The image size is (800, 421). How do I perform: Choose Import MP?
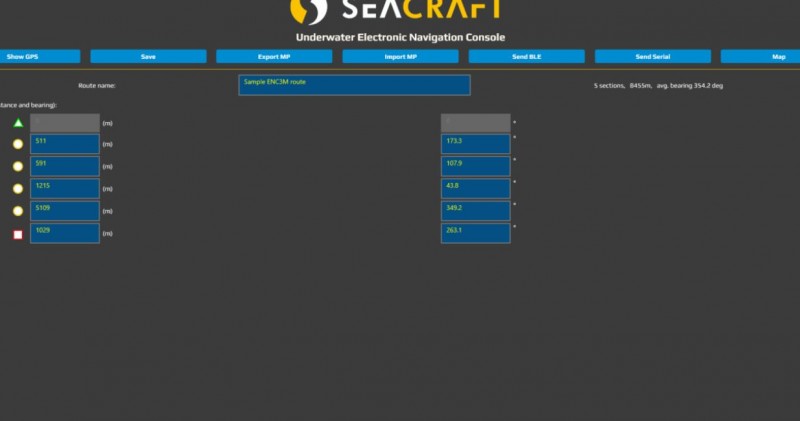tap(400, 57)
